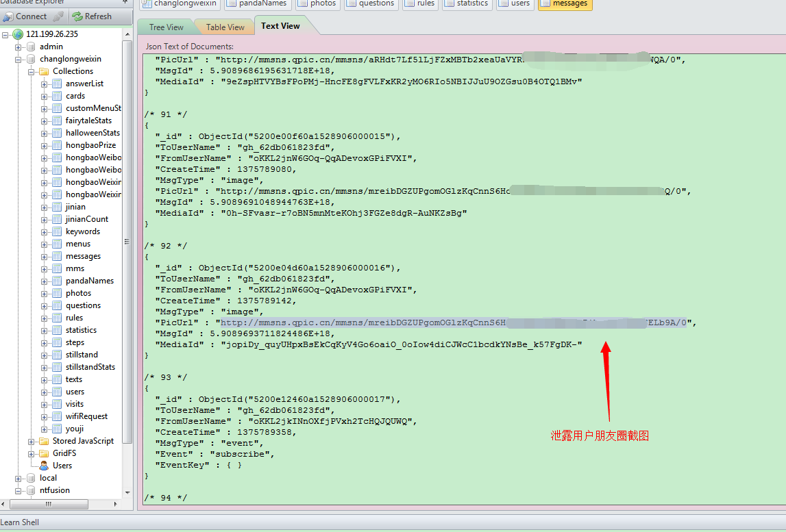
Task: Click scroll-down arrow of tree panel
Action: click(x=127, y=493)
